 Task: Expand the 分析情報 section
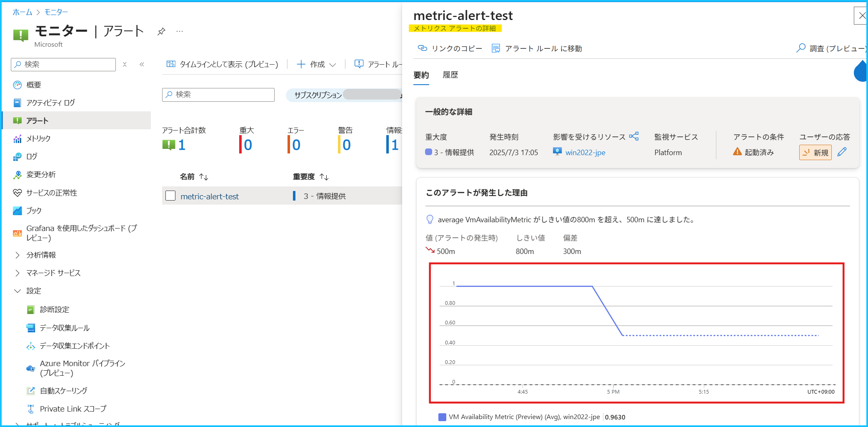pos(17,255)
